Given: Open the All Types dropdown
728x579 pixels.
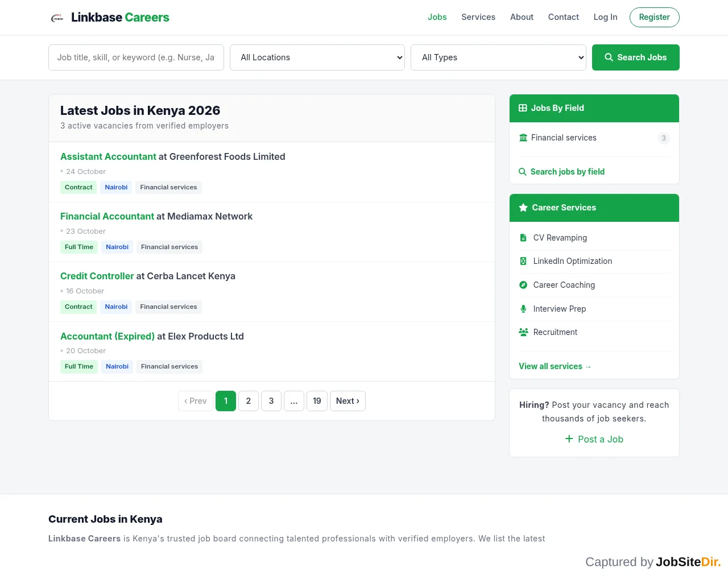Looking at the screenshot, I should pos(498,57).
